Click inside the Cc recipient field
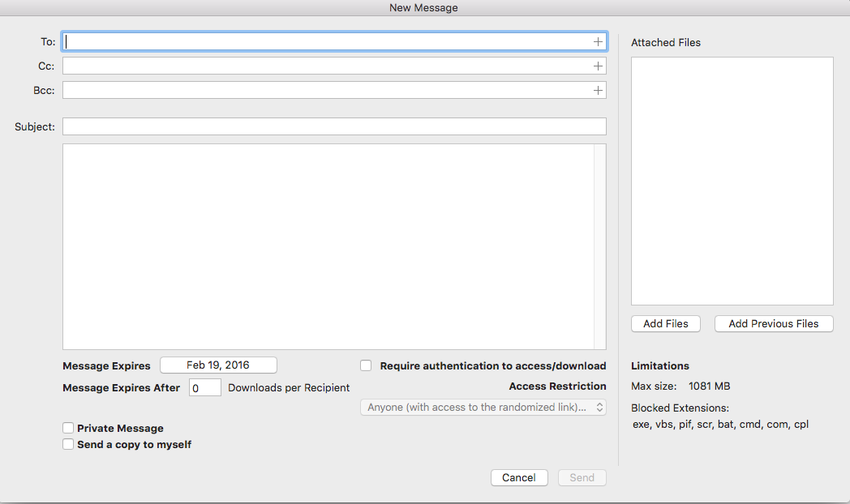 pos(324,66)
